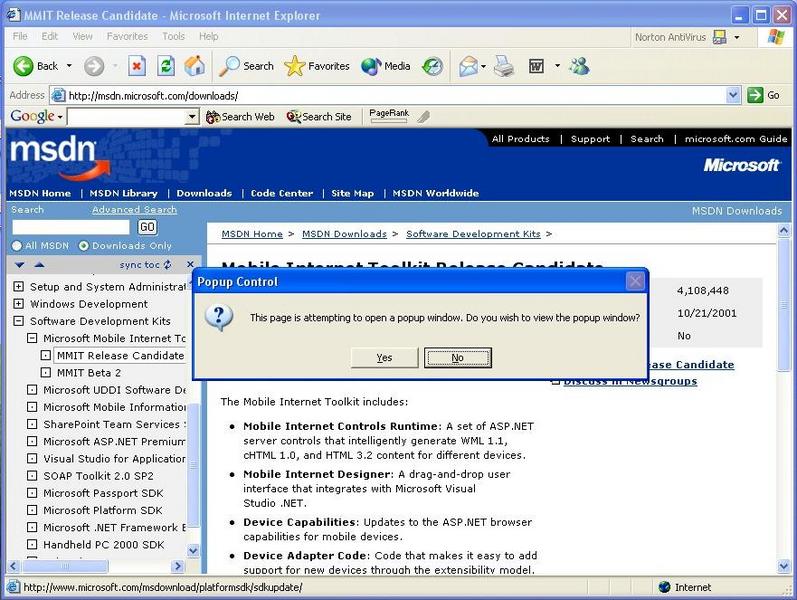Viewport: 797px width, 600px height.
Task: Expand the Windows Development tree node
Action: tap(18, 304)
